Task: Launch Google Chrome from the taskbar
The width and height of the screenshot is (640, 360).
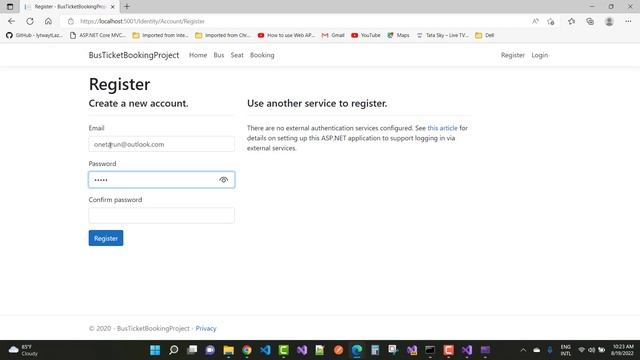Action: (247, 350)
